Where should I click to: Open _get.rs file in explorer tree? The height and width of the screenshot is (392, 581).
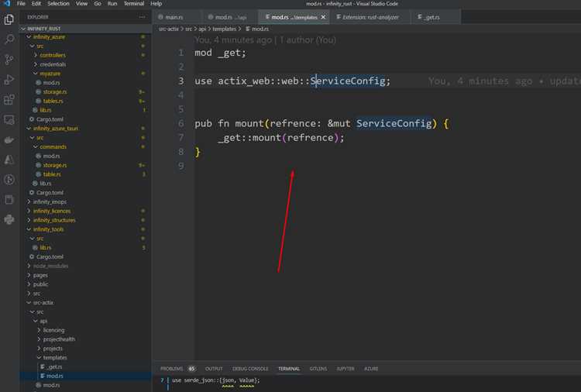coord(54,366)
